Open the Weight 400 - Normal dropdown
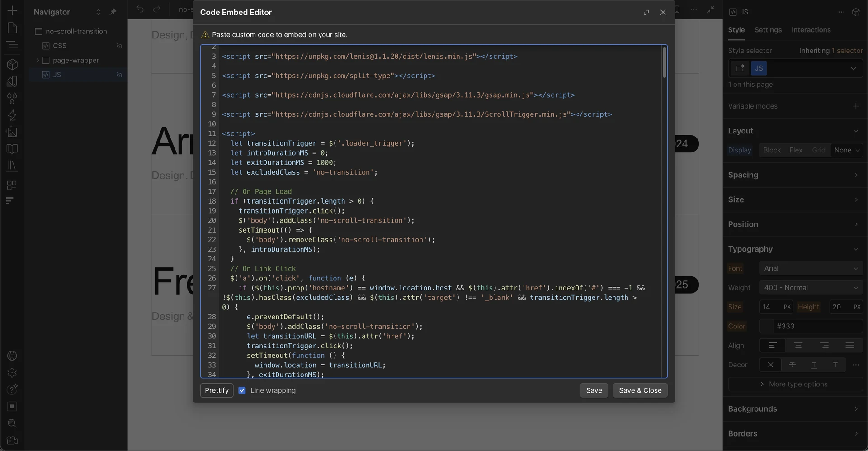Image resolution: width=868 pixels, height=451 pixels. point(811,288)
